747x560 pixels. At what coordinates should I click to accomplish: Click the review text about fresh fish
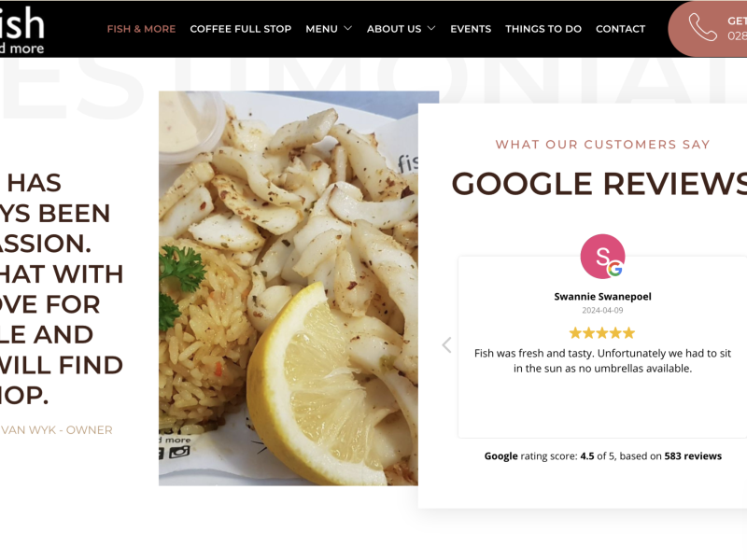pyautogui.click(x=602, y=361)
